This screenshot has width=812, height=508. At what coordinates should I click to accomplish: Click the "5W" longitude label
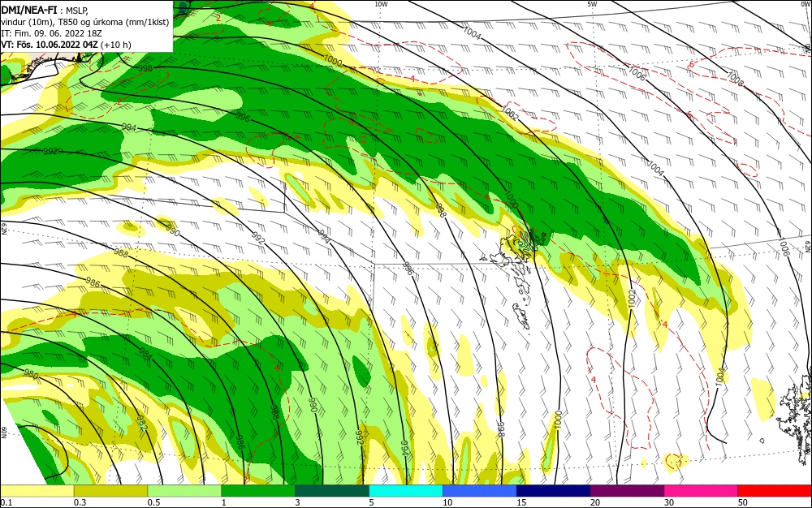click(x=592, y=3)
